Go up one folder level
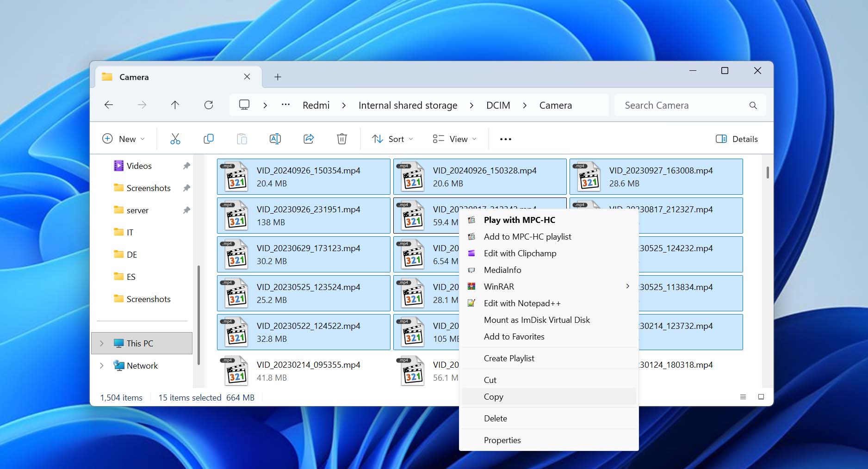Image resolution: width=868 pixels, height=469 pixels. [175, 105]
